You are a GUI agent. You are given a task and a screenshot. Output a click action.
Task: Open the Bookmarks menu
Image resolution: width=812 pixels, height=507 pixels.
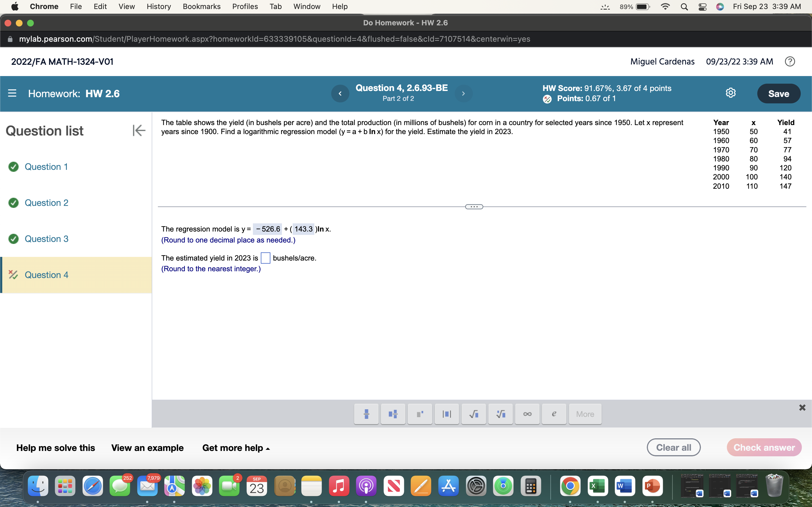202,6
